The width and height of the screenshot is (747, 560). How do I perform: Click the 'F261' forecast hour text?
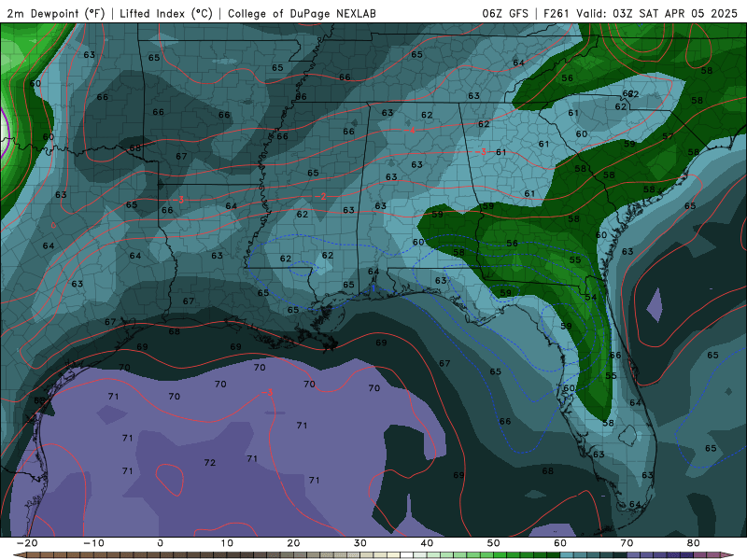[x=556, y=13]
